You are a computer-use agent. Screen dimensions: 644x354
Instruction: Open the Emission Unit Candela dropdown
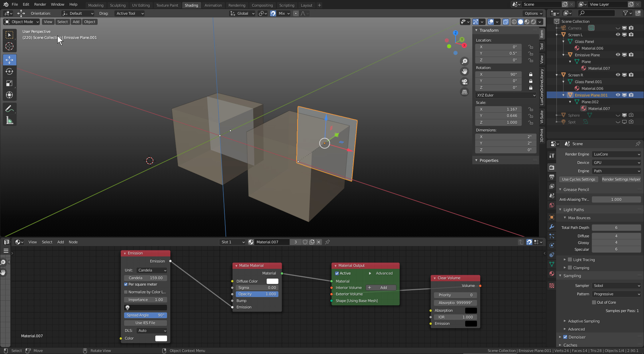(x=152, y=270)
